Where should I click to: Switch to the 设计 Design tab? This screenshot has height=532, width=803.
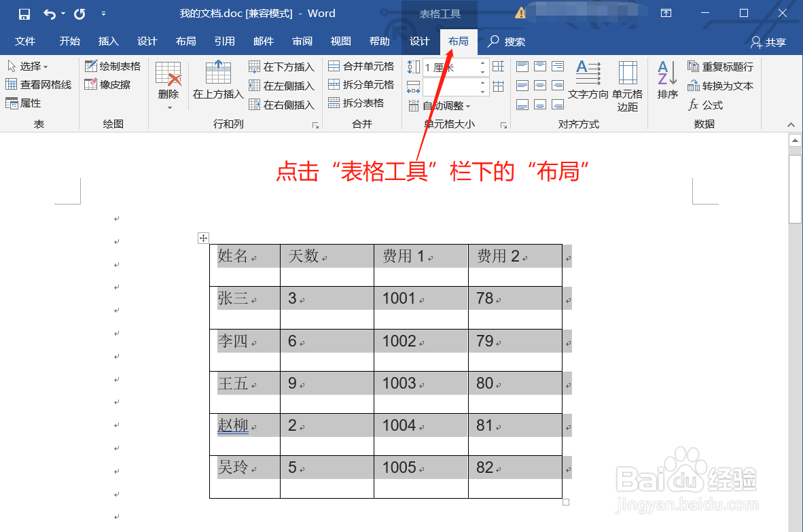[x=420, y=41]
